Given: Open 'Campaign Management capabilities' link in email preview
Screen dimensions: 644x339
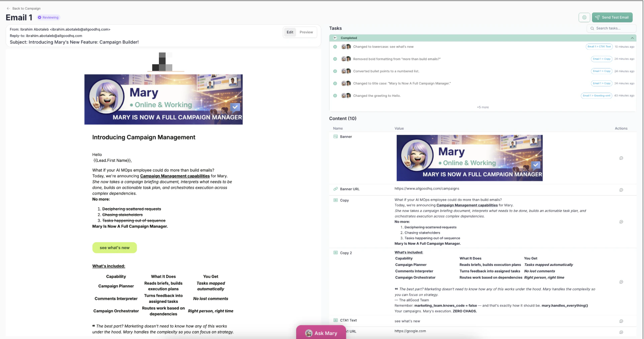Looking at the screenshot, I should (175, 176).
